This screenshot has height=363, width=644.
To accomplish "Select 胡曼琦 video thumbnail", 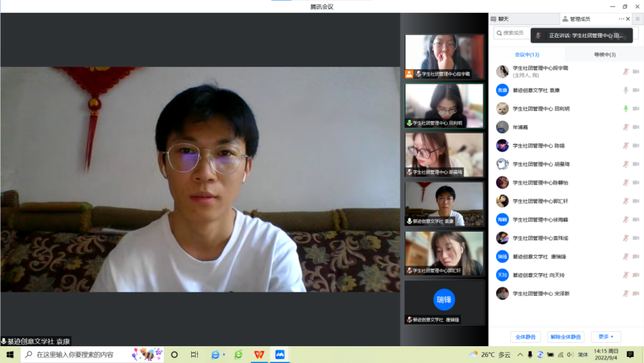I will (444, 154).
